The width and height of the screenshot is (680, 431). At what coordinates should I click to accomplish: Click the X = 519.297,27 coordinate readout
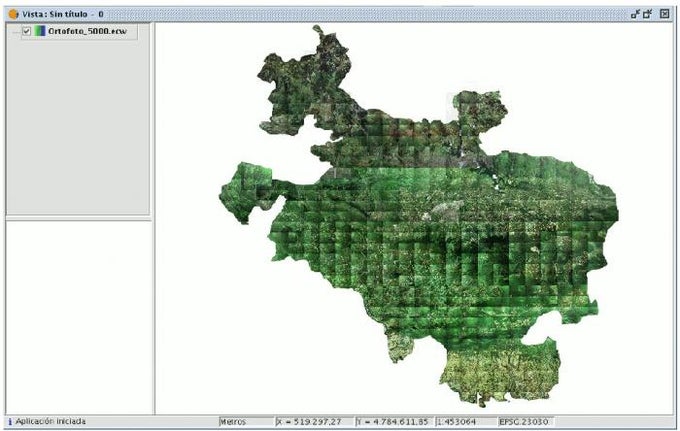coord(314,421)
